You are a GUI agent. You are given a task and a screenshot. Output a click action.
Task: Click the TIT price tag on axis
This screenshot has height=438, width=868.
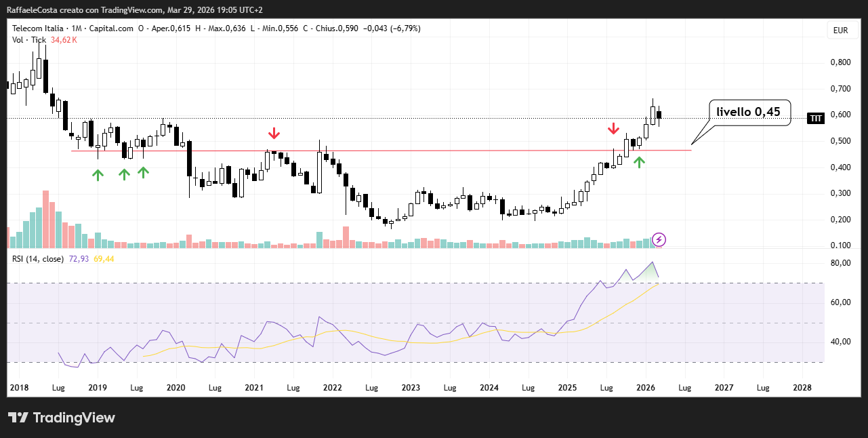tap(816, 119)
